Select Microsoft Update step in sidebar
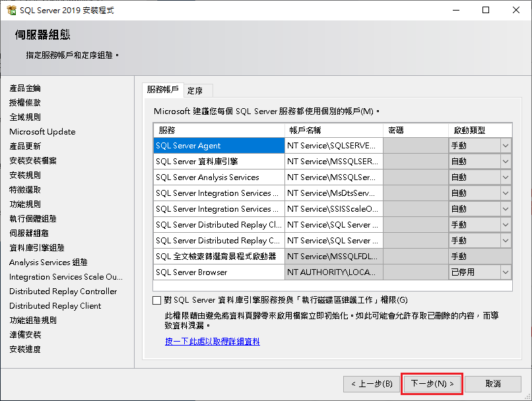Image resolution: width=532 pixels, height=401 pixels. pyautogui.click(x=42, y=132)
